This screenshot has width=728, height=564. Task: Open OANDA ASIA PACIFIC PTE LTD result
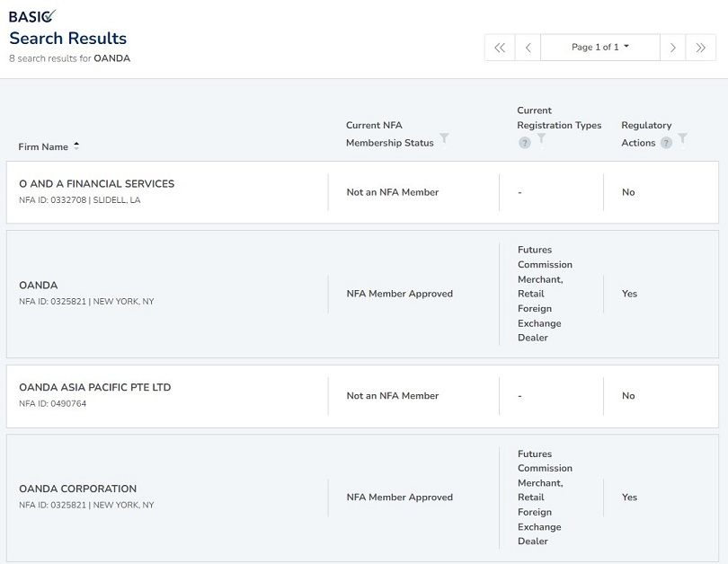pyautogui.click(x=94, y=387)
